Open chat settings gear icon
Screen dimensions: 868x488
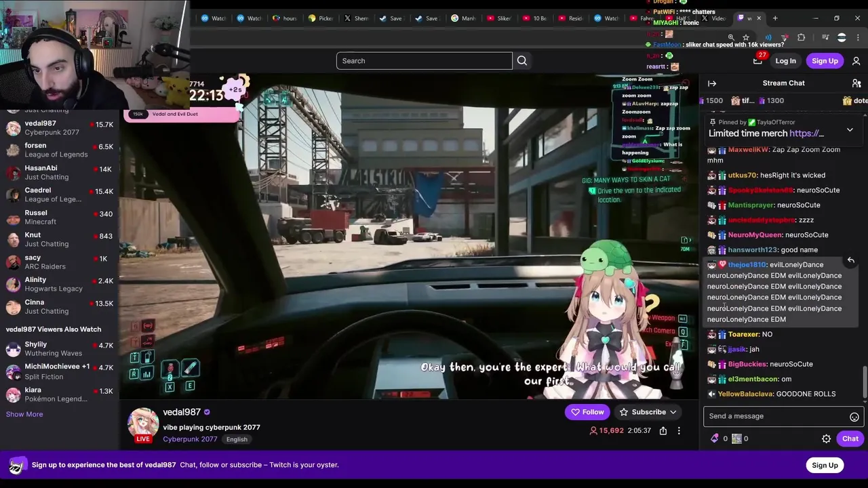point(826,439)
